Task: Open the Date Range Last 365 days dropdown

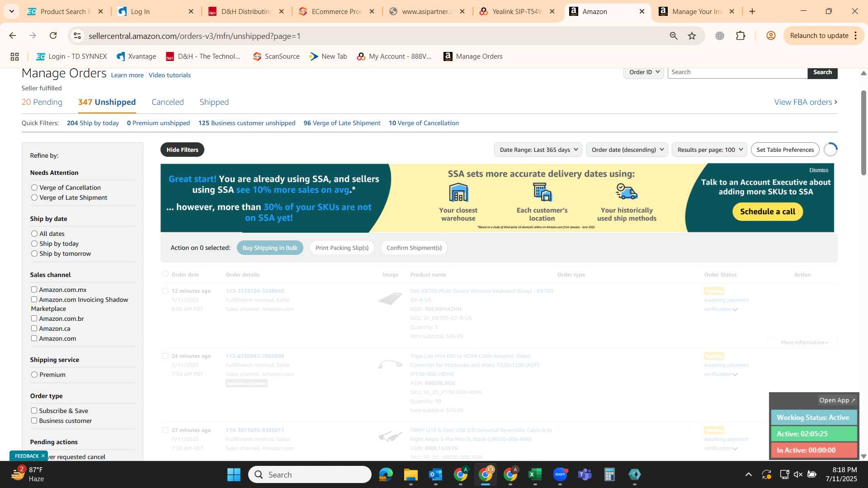Action: (x=538, y=150)
